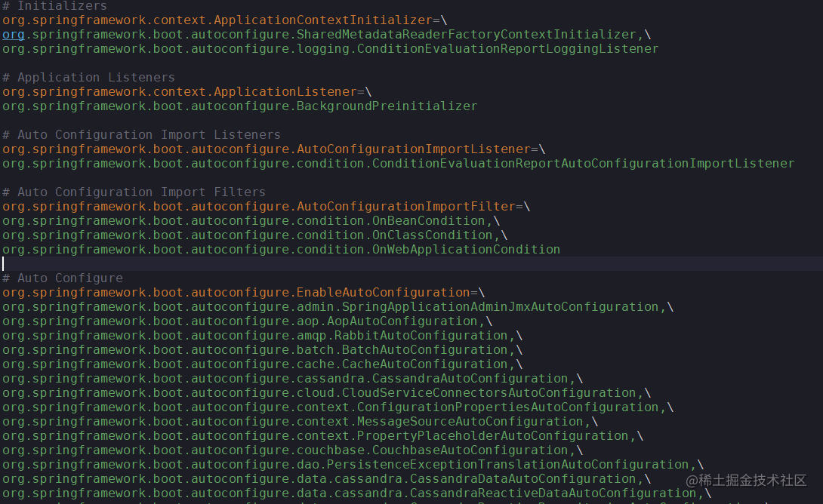The image size is (823, 504).
Task: Select the AutoConfigurationImportListener key line
Action: pos(273,149)
